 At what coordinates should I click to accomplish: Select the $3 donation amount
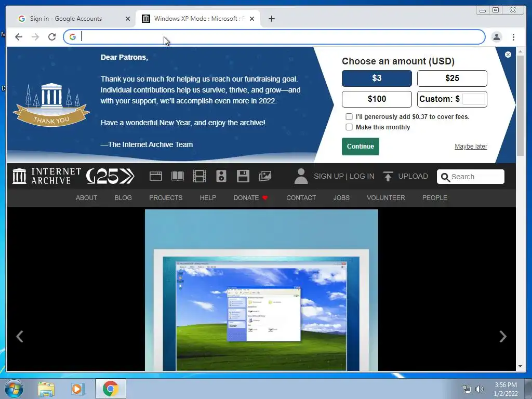[x=377, y=78]
